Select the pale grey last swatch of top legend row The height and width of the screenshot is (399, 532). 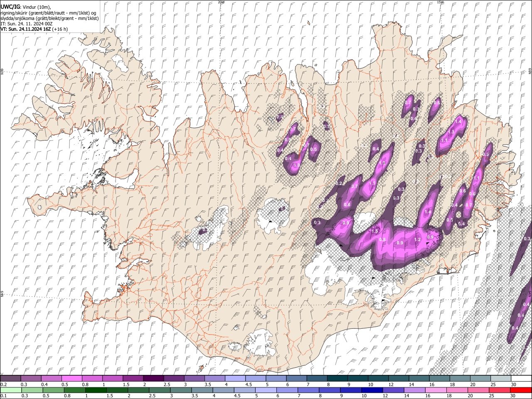pos(501,379)
